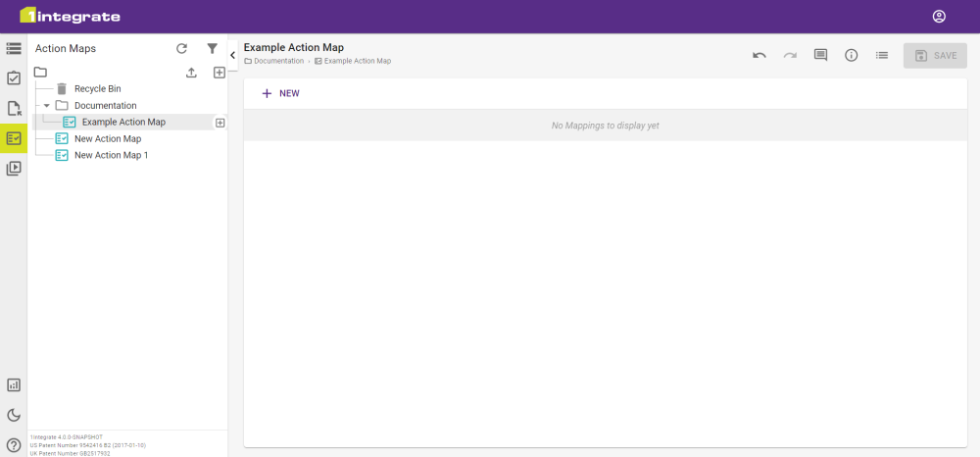Refresh the Action Maps tree
The image size is (980, 457).
pyautogui.click(x=181, y=48)
